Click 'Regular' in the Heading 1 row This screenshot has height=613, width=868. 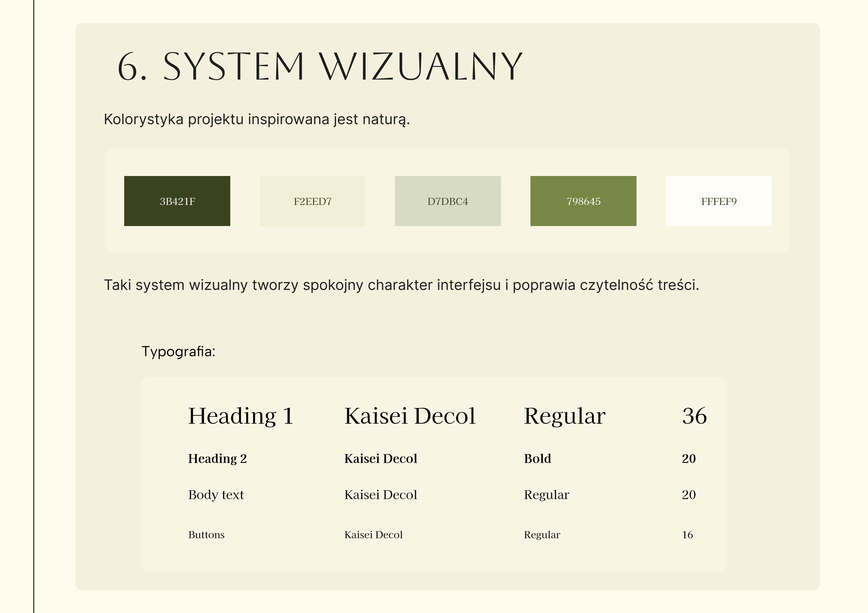point(565,416)
